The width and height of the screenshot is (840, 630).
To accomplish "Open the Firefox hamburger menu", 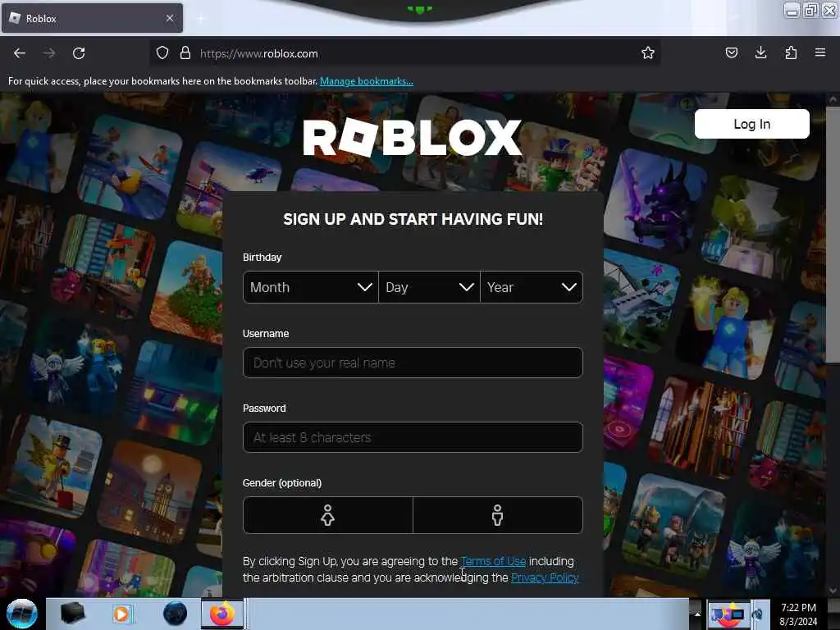I will pos(820,52).
